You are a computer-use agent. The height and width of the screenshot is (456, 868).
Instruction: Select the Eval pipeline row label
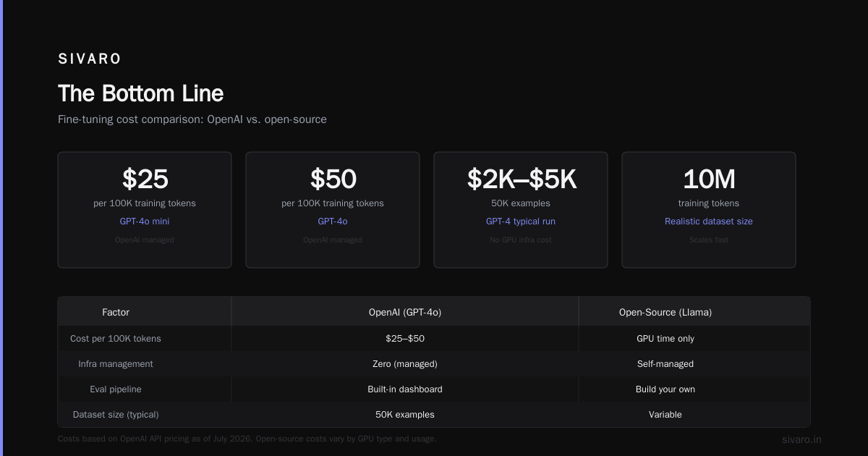[x=116, y=389]
